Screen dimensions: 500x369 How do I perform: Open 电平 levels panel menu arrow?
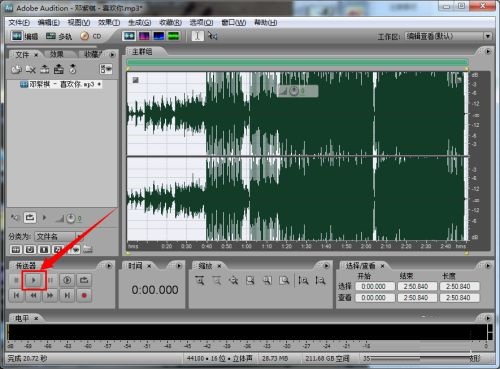click(x=488, y=318)
